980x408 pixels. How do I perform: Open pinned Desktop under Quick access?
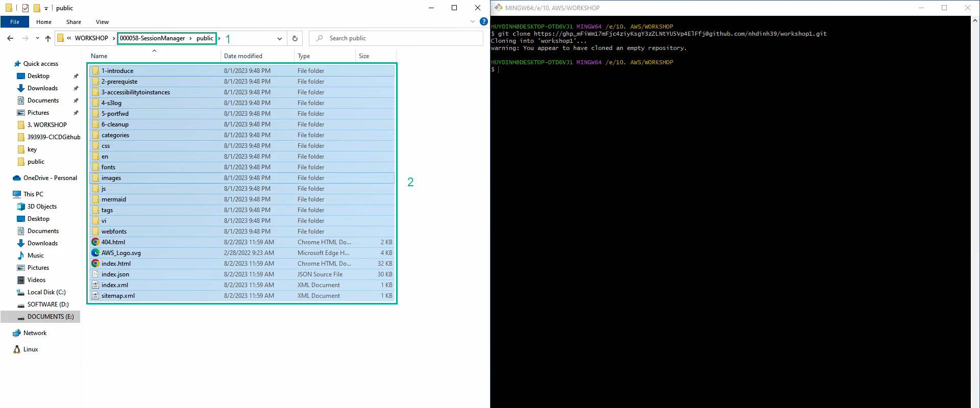pos(38,76)
